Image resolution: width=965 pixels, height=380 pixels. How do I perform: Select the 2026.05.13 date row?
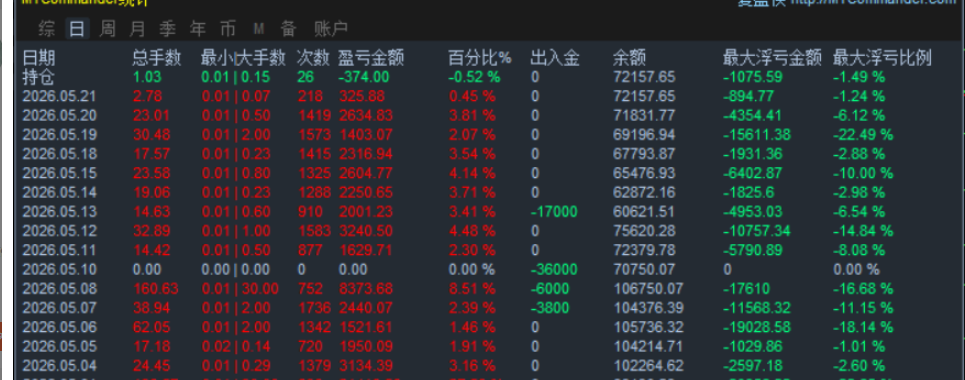pos(60,212)
